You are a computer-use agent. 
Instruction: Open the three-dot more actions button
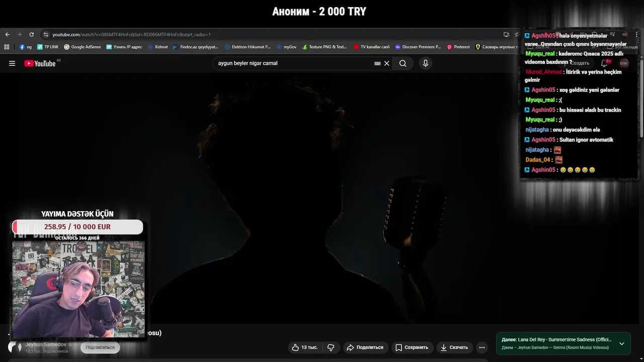[482, 347]
